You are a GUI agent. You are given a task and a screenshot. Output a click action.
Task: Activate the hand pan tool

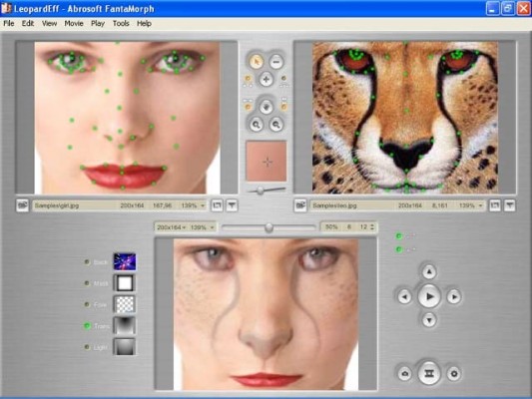(x=266, y=107)
